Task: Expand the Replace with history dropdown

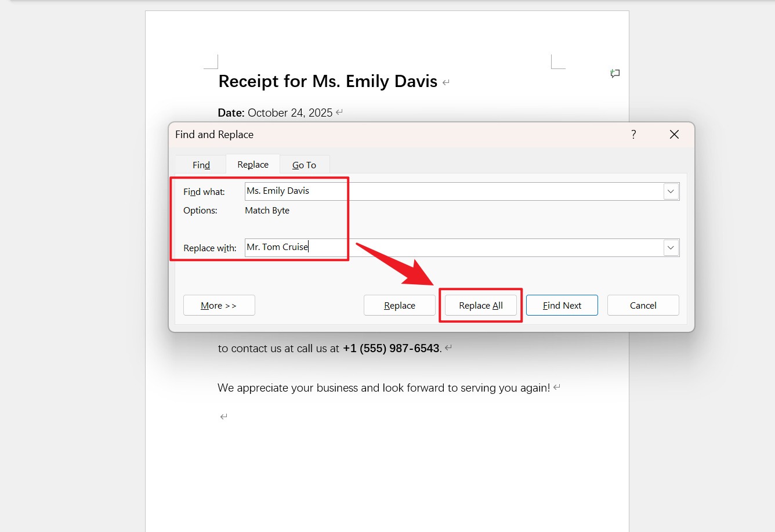Action: [671, 248]
